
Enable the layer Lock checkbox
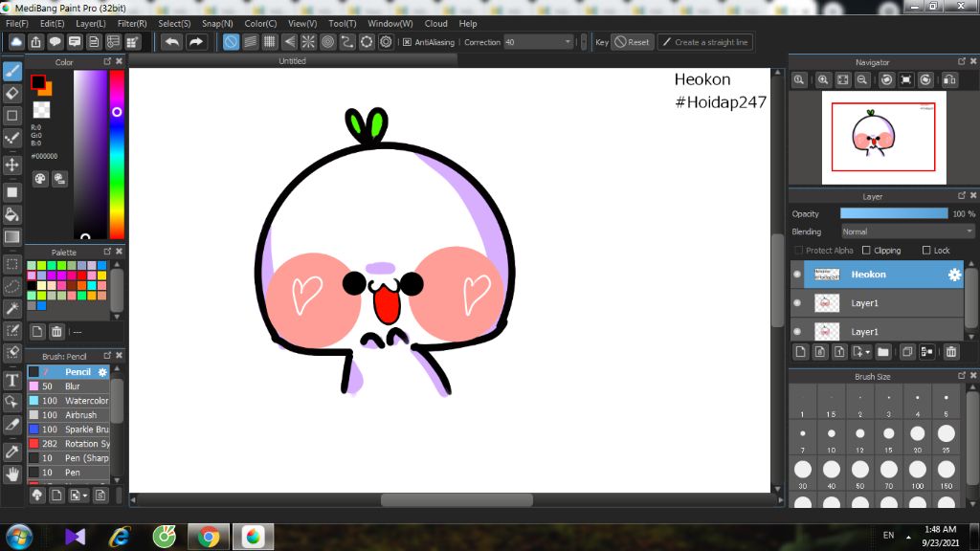coord(926,250)
